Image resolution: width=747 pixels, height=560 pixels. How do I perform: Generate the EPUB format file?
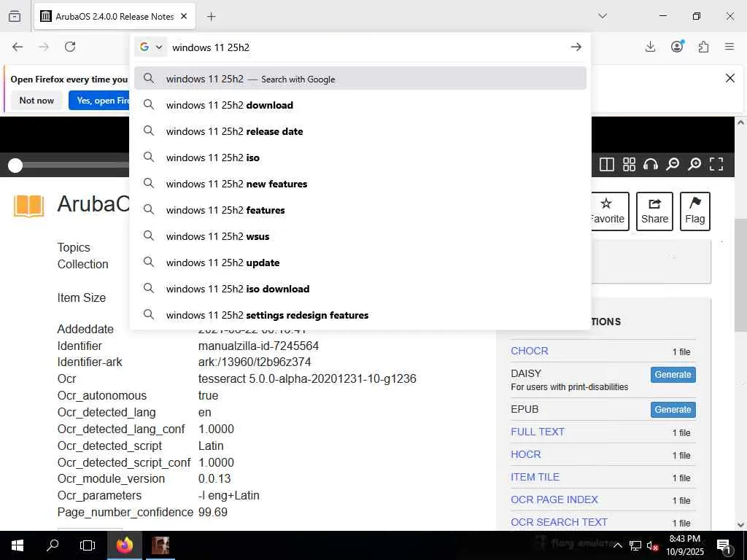[673, 410]
